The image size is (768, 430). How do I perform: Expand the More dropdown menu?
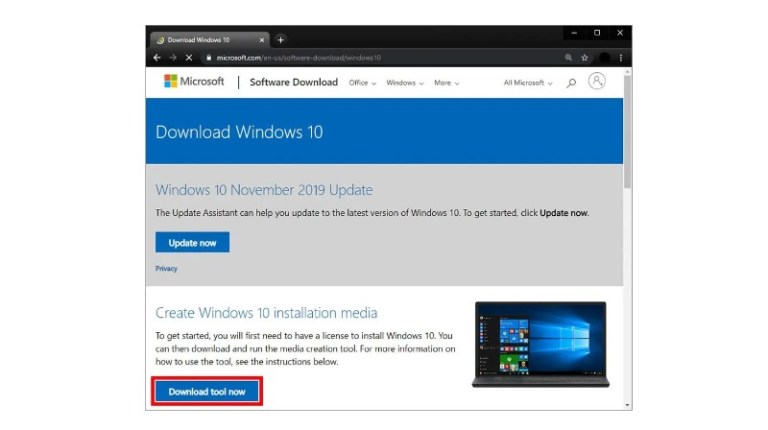pos(447,83)
